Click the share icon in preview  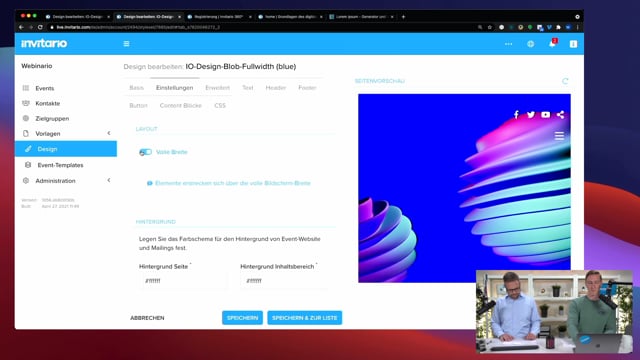[560, 115]
